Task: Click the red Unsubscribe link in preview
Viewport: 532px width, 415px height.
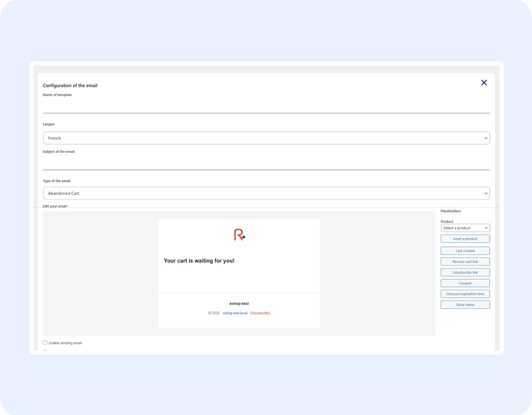Action: [x=260, y=313]
